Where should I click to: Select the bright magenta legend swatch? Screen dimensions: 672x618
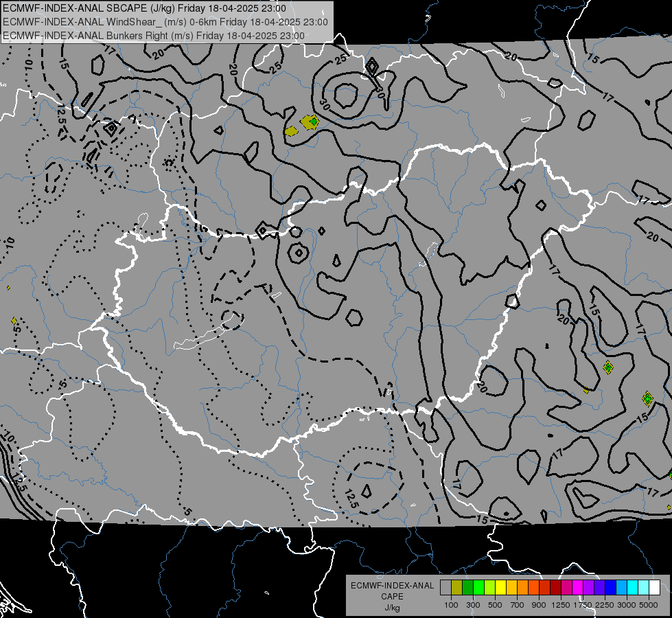(578, 587)
